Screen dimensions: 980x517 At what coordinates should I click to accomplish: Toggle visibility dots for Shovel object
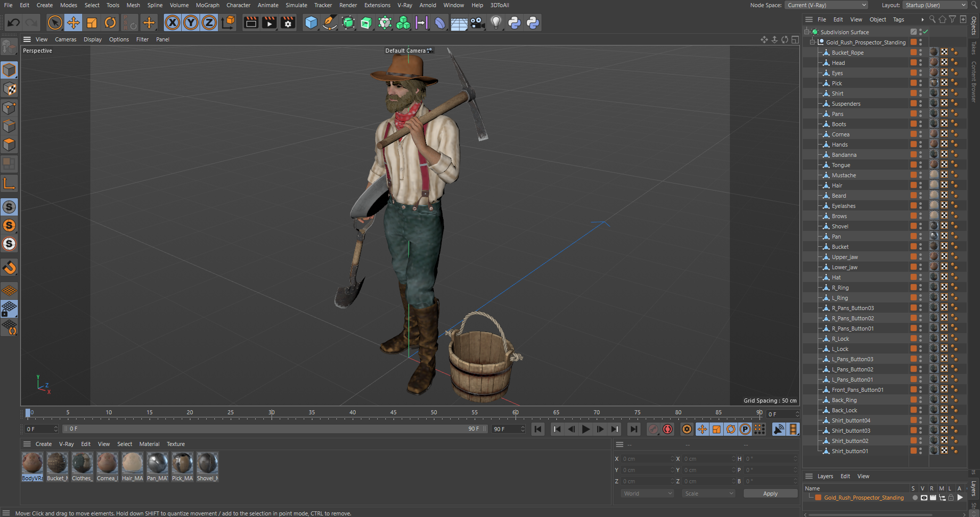coord(921,226)
